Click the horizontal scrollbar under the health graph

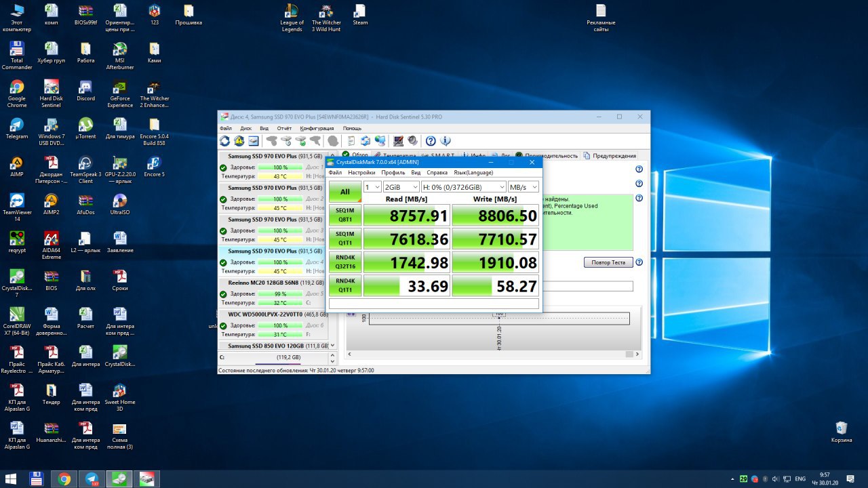coord(493,354)
